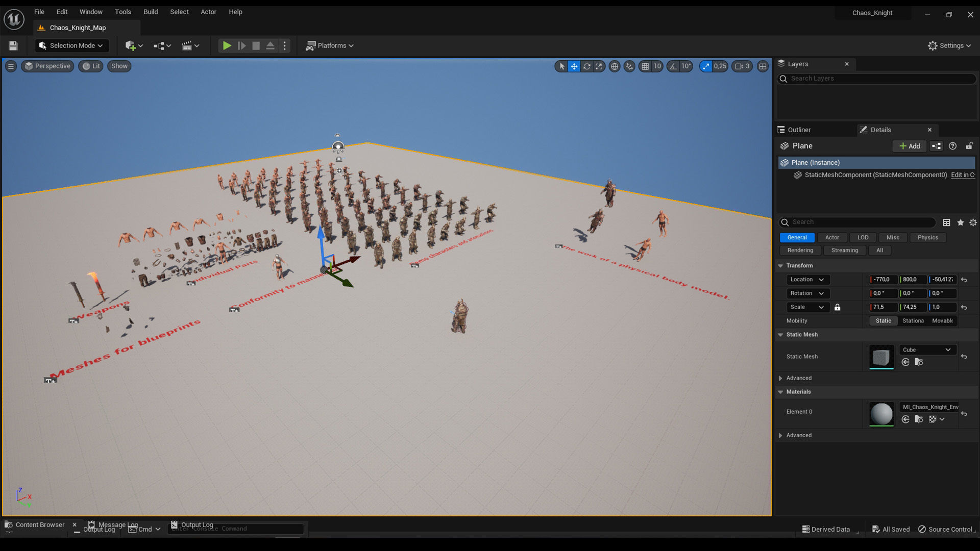Viewport: 980px width, 551px height.
Task: Toggle the scale lock ratio padlock
Action: [x=837, y=307]
